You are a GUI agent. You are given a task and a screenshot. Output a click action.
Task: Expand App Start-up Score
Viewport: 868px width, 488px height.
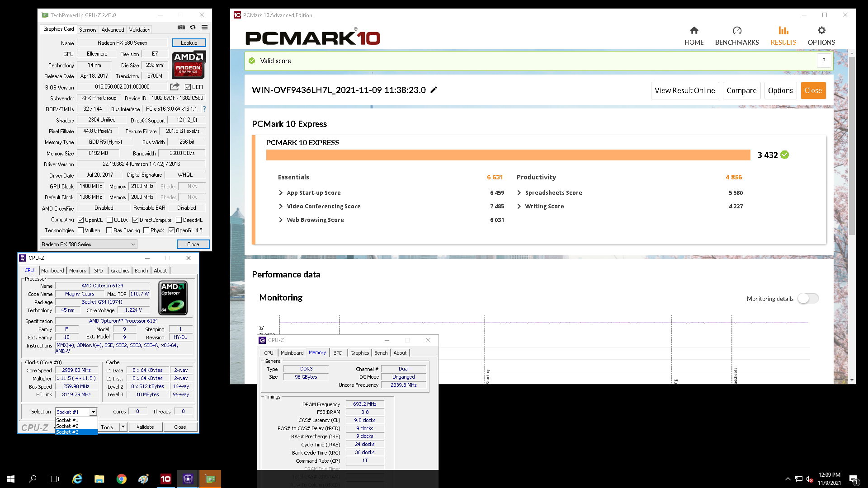[x=281, y=193]
